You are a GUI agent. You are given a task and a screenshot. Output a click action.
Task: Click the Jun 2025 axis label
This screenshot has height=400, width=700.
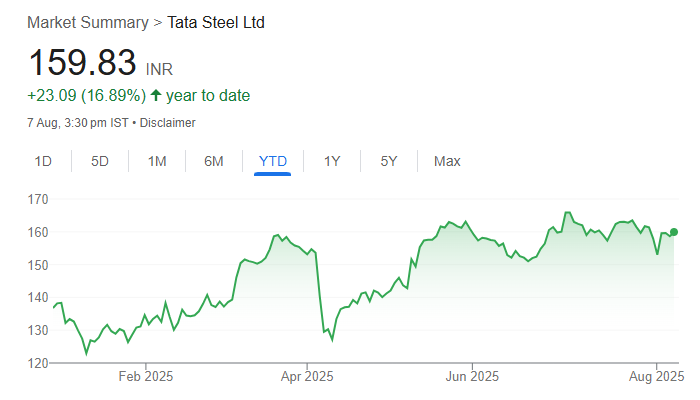pos(471,377)
